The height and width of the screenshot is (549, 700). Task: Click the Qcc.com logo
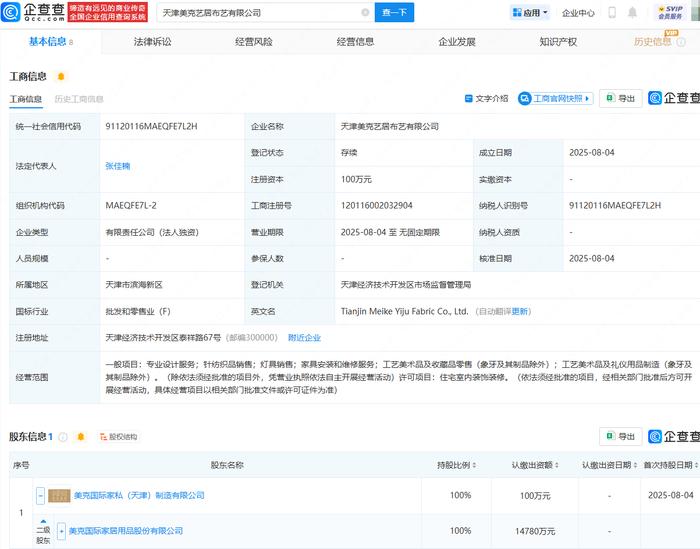[x=32, y=12]
